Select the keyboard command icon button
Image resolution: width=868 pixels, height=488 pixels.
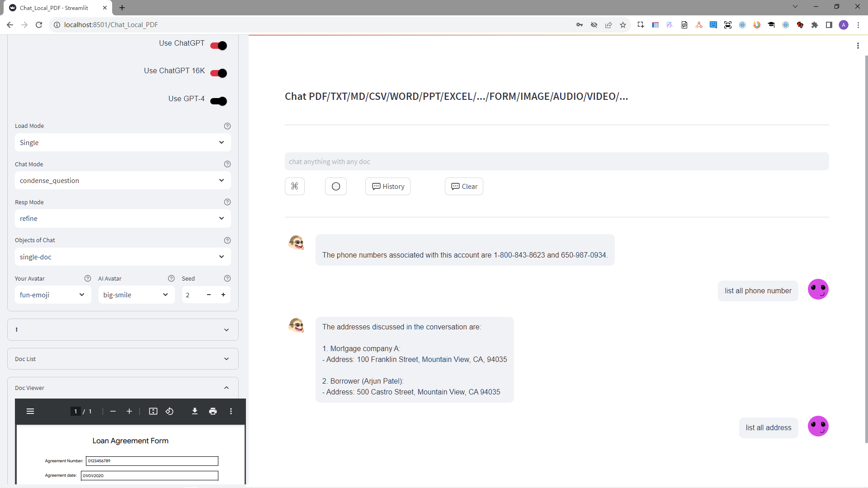[294, 186]
